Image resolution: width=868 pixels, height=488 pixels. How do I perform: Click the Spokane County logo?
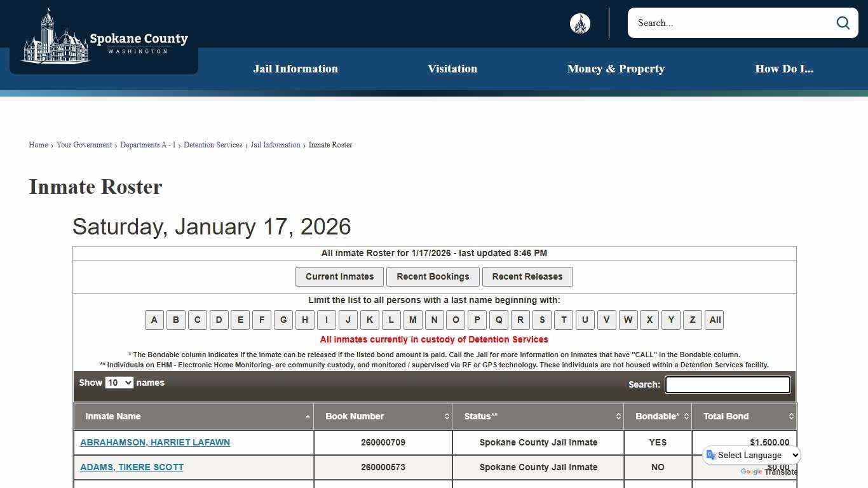pos(105,37)
